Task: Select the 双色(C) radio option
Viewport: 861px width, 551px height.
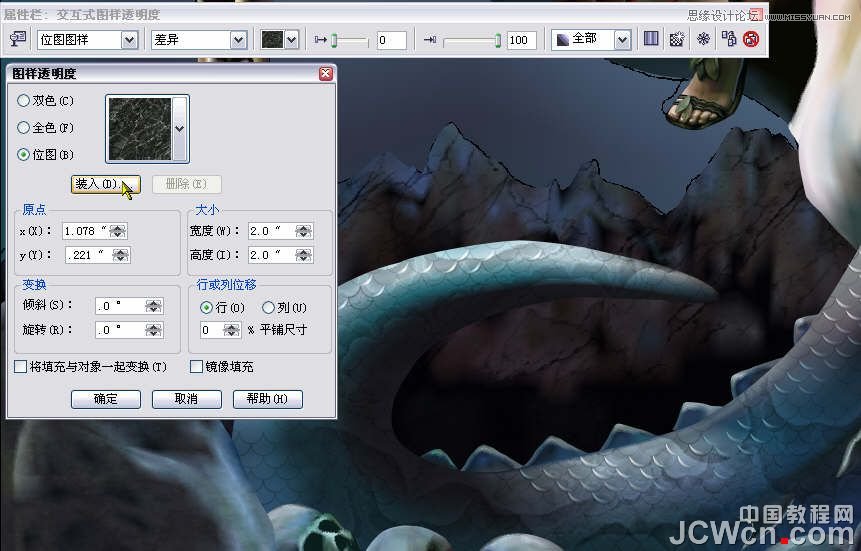Action: point(24,101)
